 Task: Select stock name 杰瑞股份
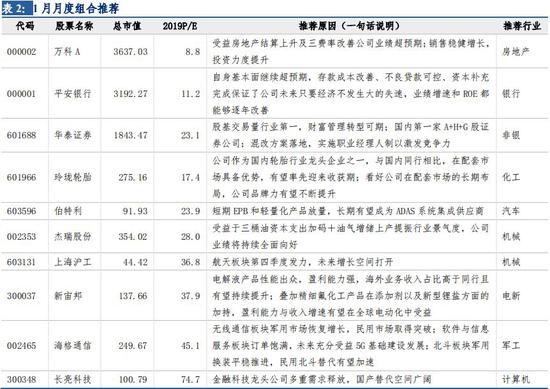[x=73, y=236]
